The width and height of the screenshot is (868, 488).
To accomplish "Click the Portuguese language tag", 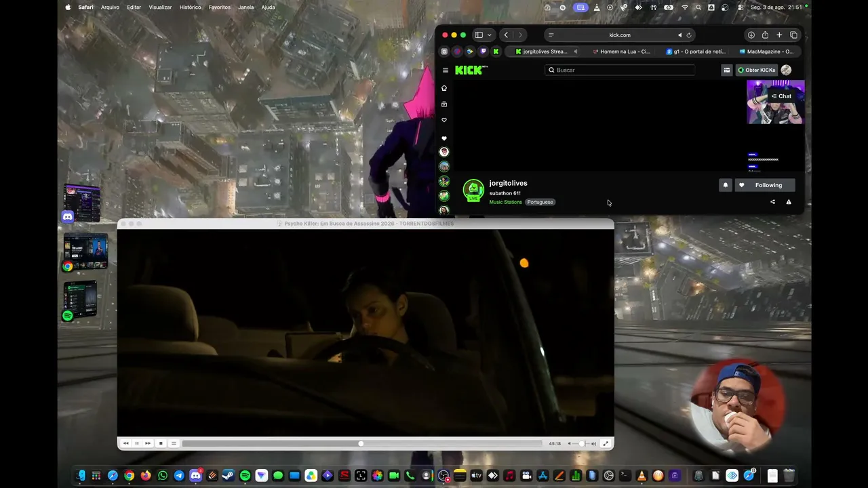I will (540, 202).
